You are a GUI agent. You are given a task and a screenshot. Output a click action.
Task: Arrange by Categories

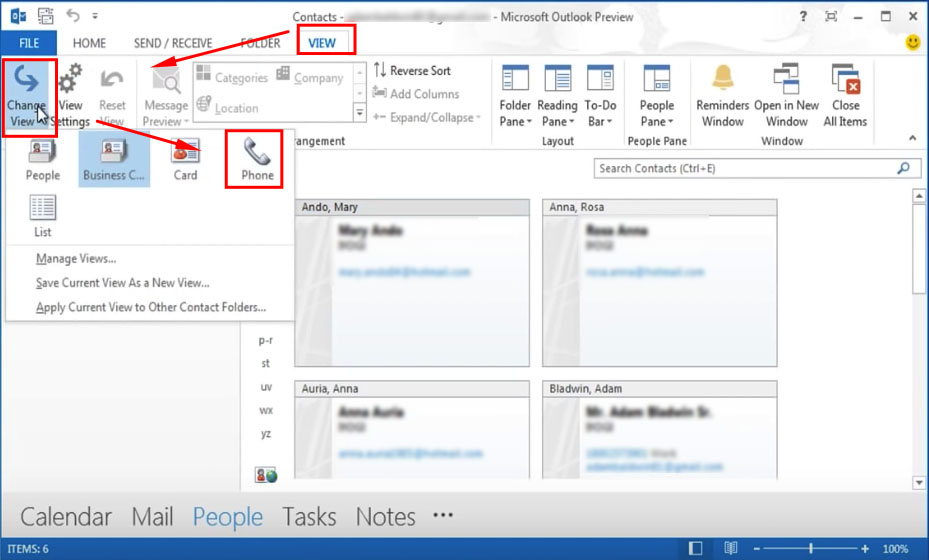[232, 76]
